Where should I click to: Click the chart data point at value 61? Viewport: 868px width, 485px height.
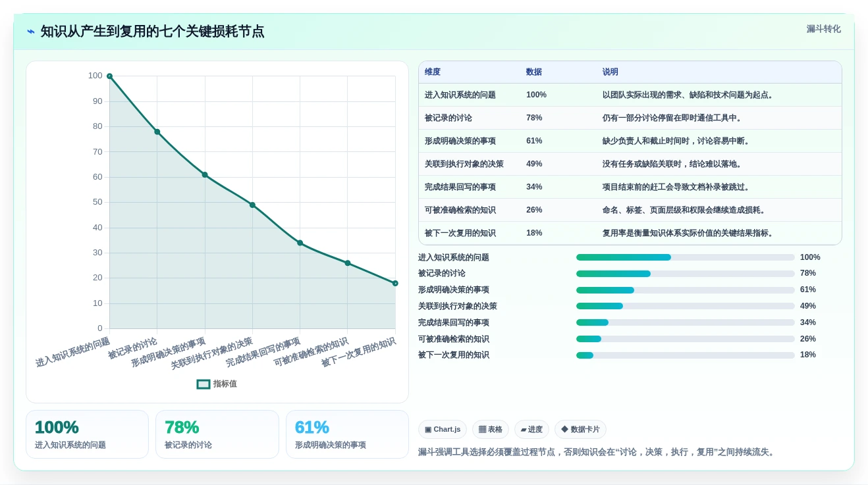pos(205,174)
